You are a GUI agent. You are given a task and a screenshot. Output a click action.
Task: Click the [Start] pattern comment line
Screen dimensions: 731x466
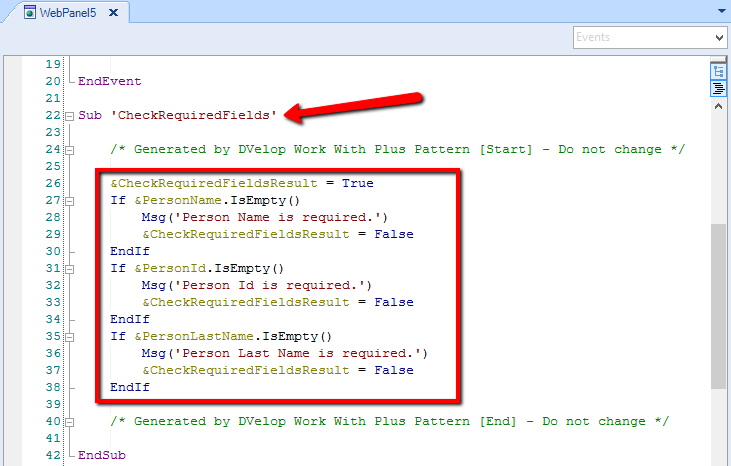pos(397,149)
